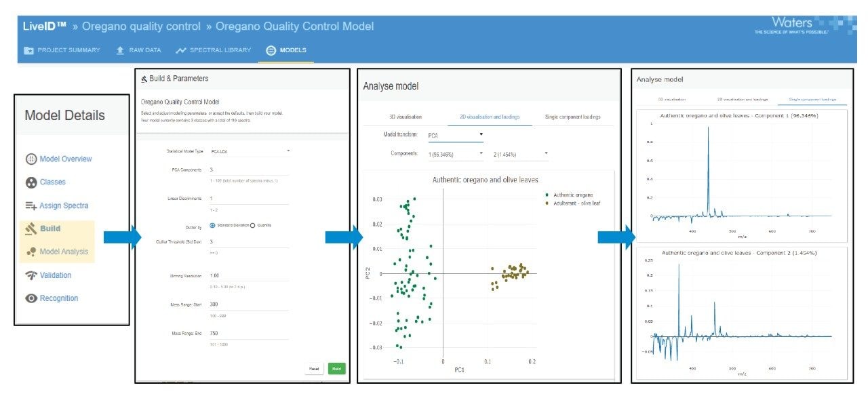The width and height of the screenshot is (868, 398).
Task: Click the Raw Data upload icon
Action: 120,50
